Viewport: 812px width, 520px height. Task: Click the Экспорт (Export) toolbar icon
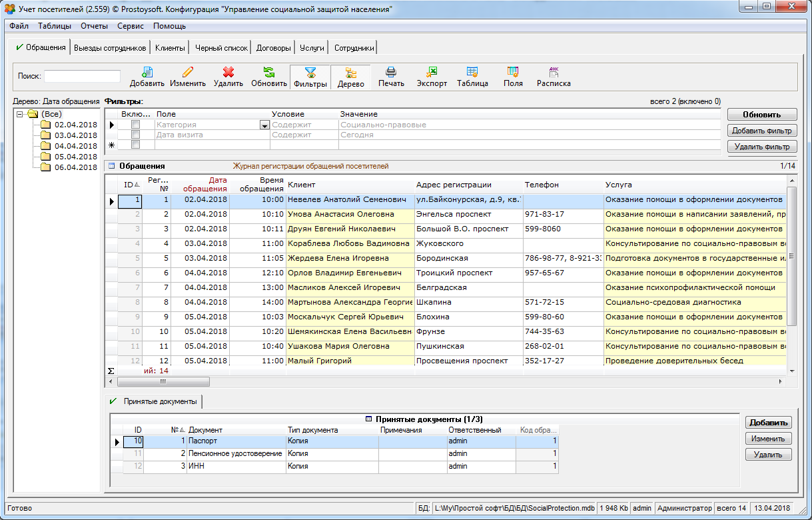432,73
